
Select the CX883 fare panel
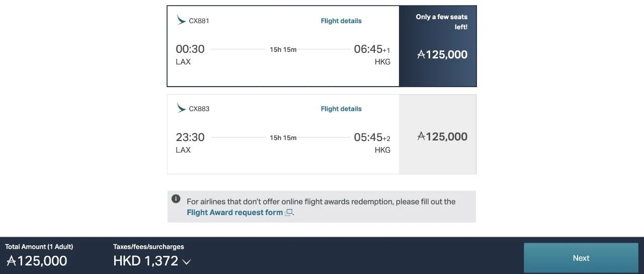tap(437, 134)
